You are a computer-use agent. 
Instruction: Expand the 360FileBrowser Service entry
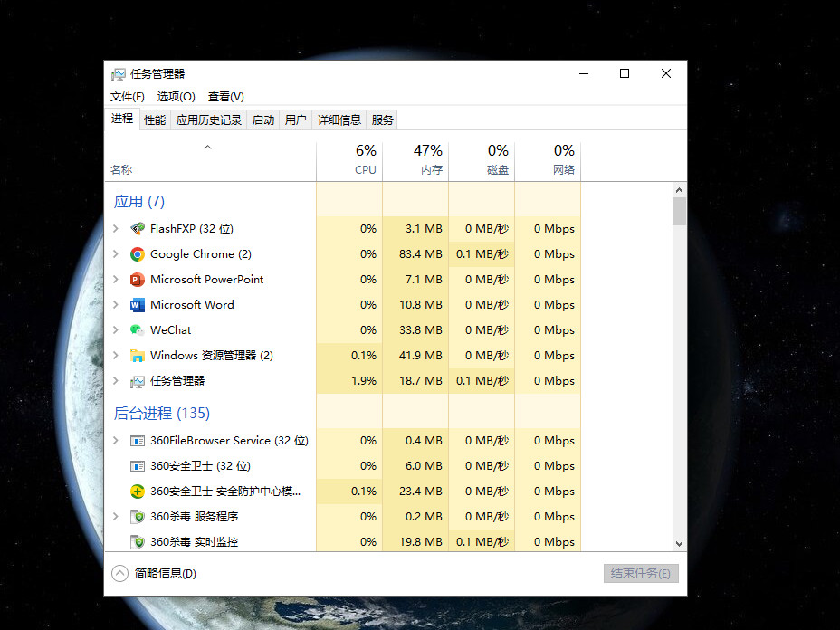116,440
